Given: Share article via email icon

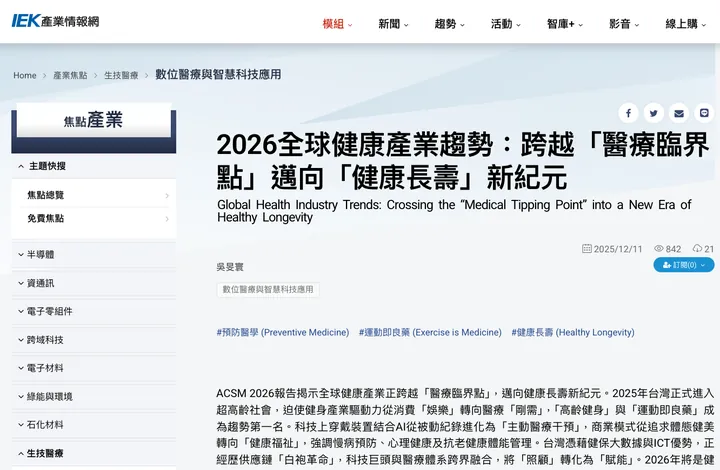Looking at the screenshot, I should click(679, 113).
